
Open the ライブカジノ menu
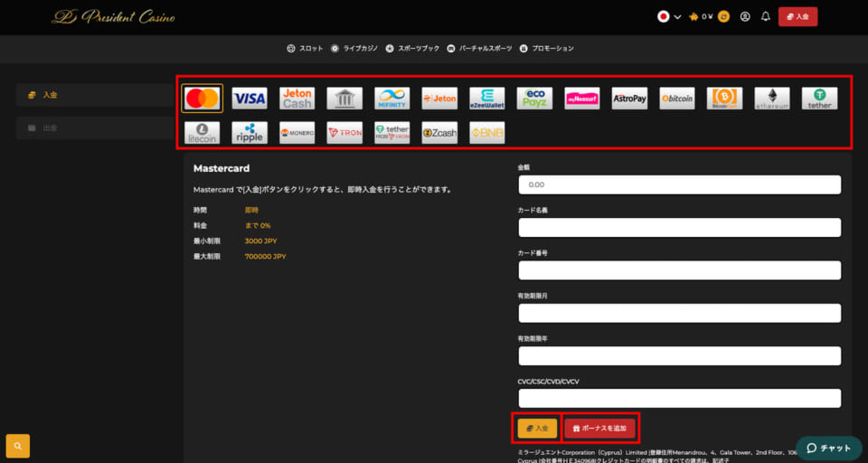pos(354,48)
